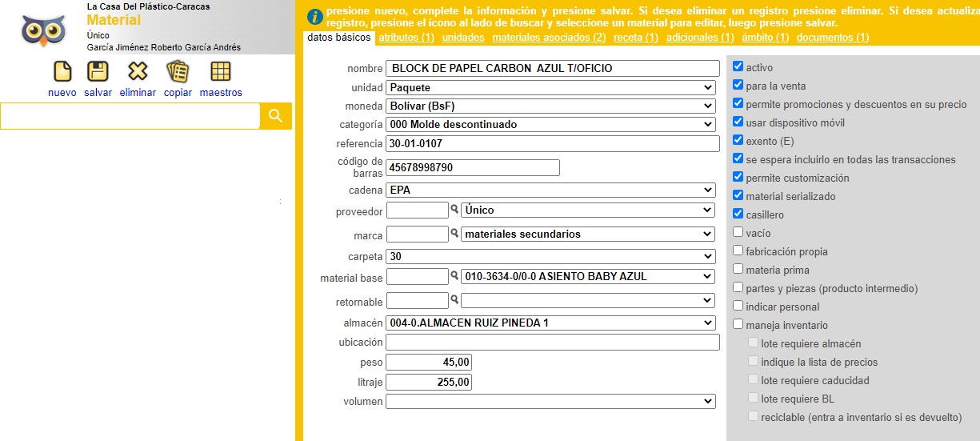Click the material search input field
Image resolution: width=980 pixels, height=441 pixels.
coord(130,116)
